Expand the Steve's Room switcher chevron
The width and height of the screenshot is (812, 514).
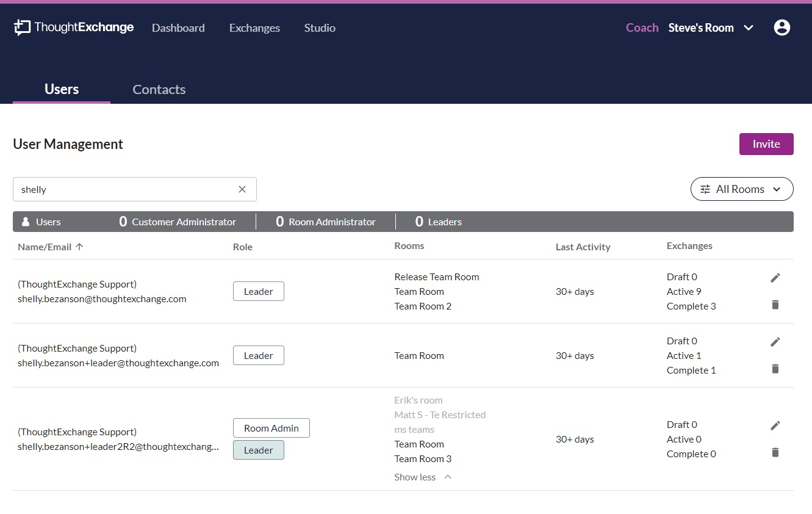[x=749, y=27]
